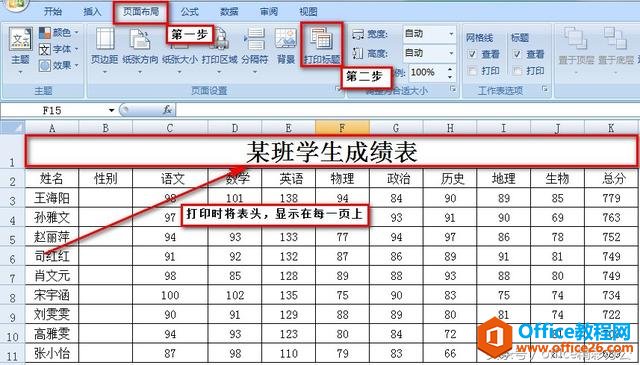Screen dimensions: 640x365
Task: Switch to the 公式 tab
Action: tap(190, 11)
